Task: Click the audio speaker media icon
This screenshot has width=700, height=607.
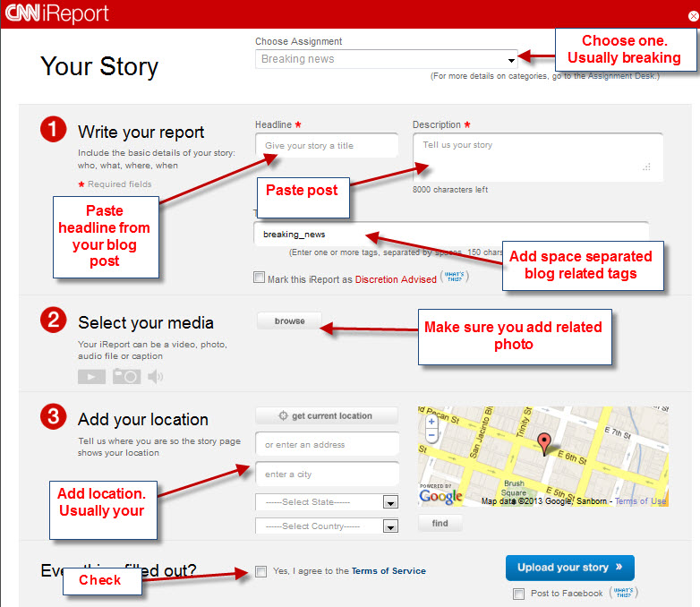Action: click(156, 377)
